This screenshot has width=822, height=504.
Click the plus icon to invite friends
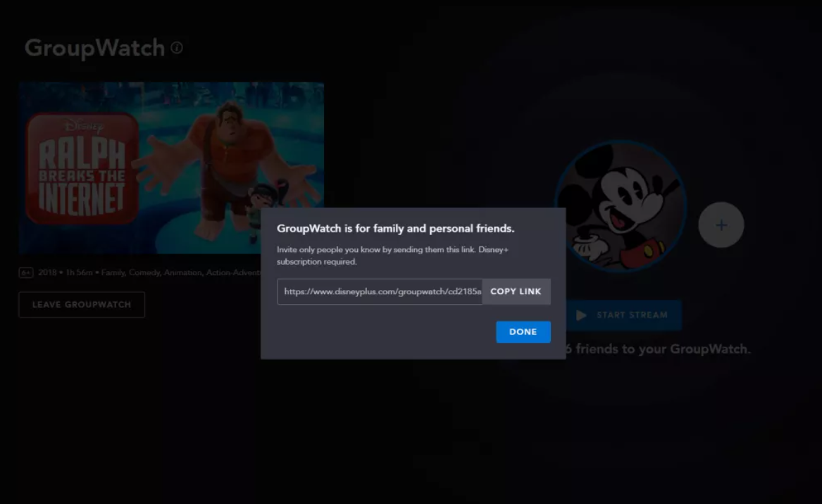(x=721, y=225)
